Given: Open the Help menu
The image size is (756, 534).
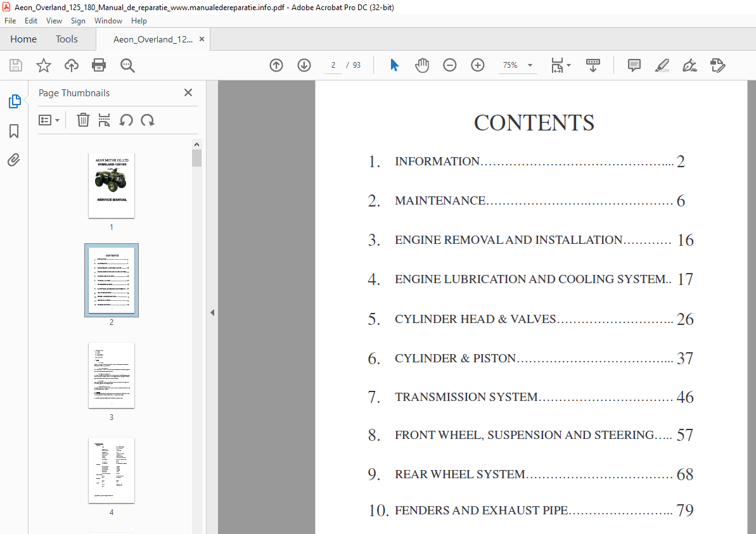Looking at the screenshot, I should coord(139,21).
